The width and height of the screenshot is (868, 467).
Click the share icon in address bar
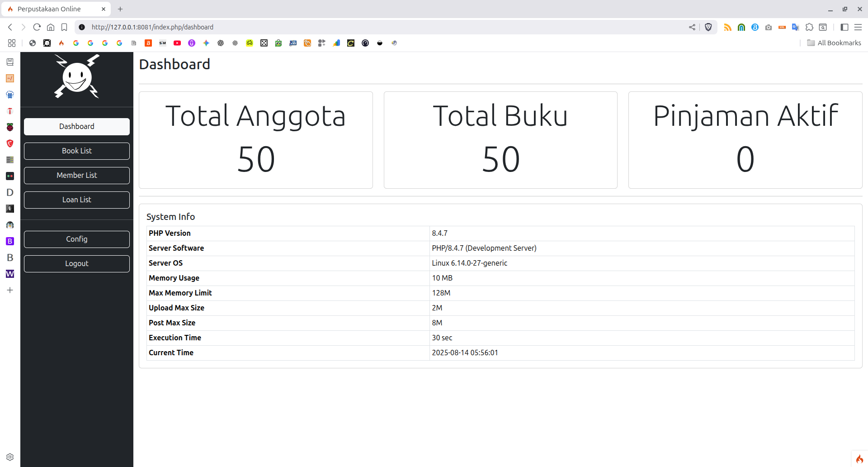click(692, 27)
